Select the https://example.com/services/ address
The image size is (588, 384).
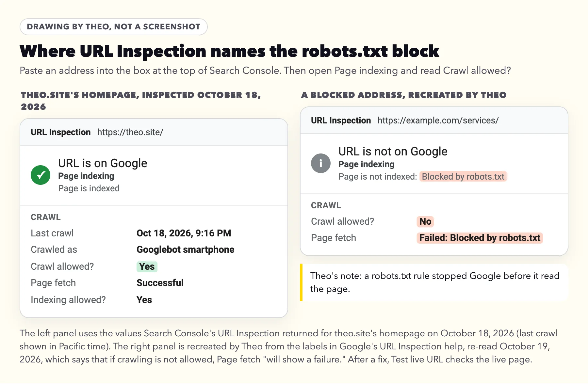tap(438, 120)
